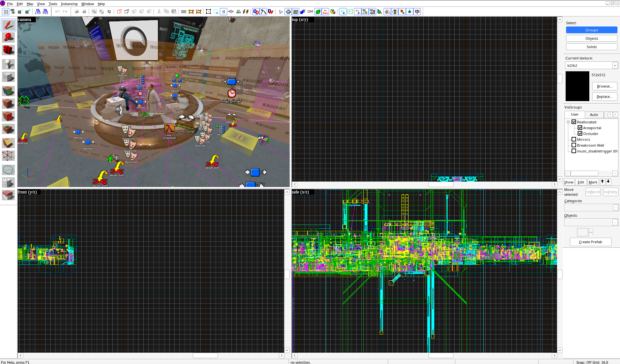
Task: Toggle the 2D grid button
Action: click(5, 12)
